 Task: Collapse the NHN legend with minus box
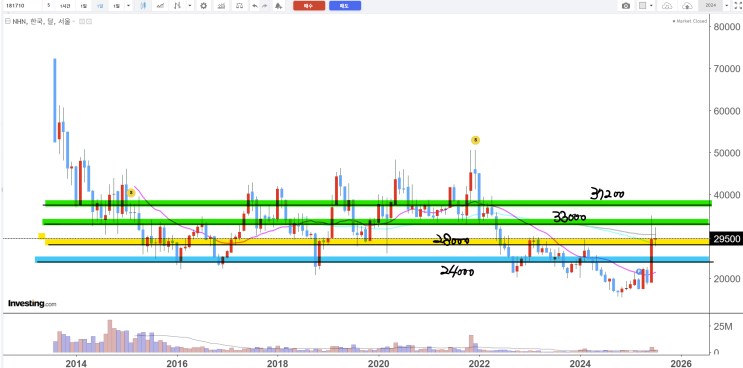[x=8, y=21]
